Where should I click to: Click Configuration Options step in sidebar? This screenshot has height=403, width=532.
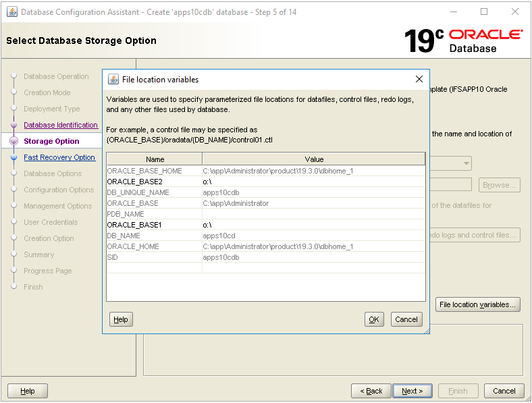click(59, 190)
